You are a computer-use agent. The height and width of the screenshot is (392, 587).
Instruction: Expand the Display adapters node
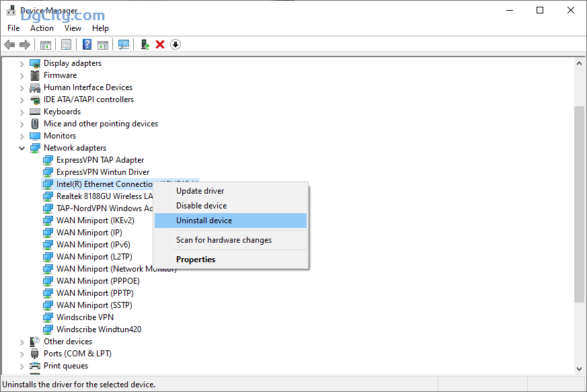click(x=22, y=64)
